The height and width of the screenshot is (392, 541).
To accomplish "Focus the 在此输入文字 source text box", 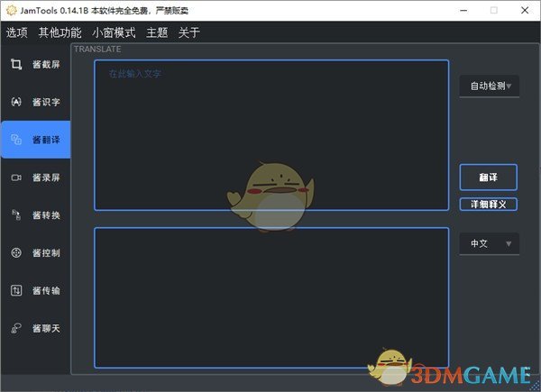I will [271, 135].
